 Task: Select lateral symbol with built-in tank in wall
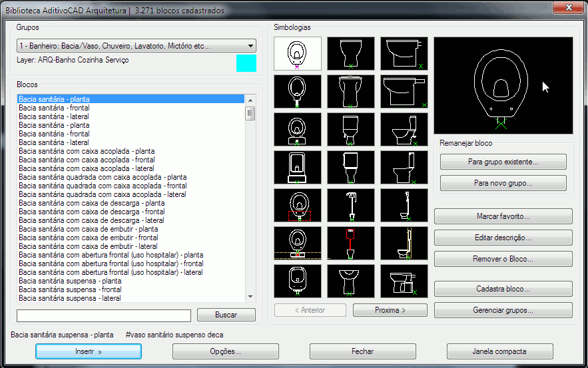pyautogui.click(x=404, y=243)
